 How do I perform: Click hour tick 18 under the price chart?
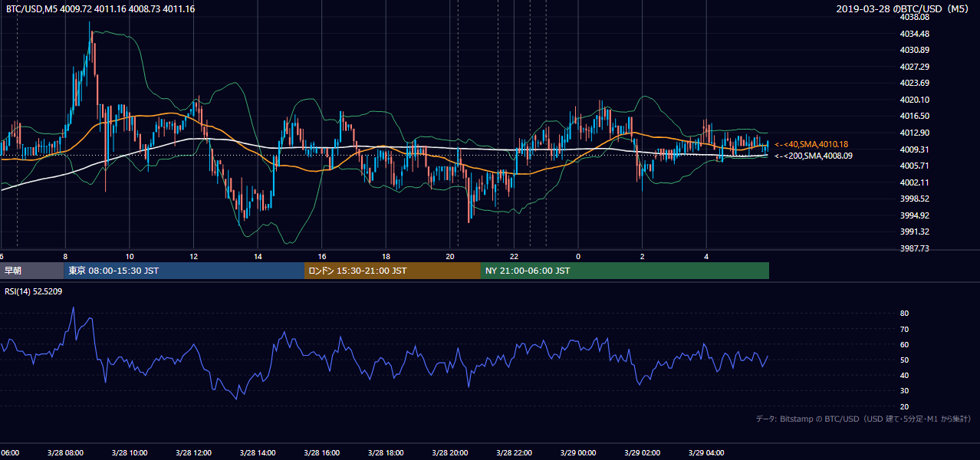click(386, 256)
